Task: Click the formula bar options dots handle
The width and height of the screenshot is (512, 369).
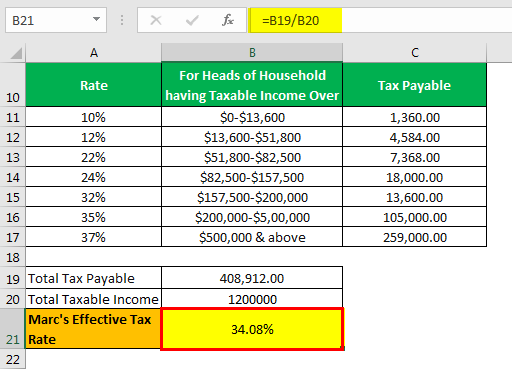Action: (122, 20)
